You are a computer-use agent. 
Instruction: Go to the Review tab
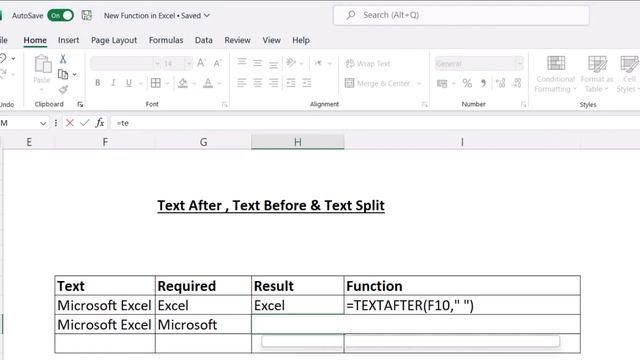click(237, 40)
